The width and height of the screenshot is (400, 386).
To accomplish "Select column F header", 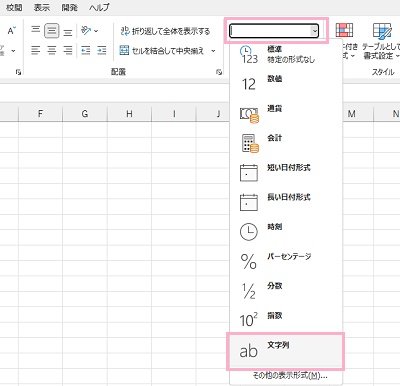I will 40,114.
